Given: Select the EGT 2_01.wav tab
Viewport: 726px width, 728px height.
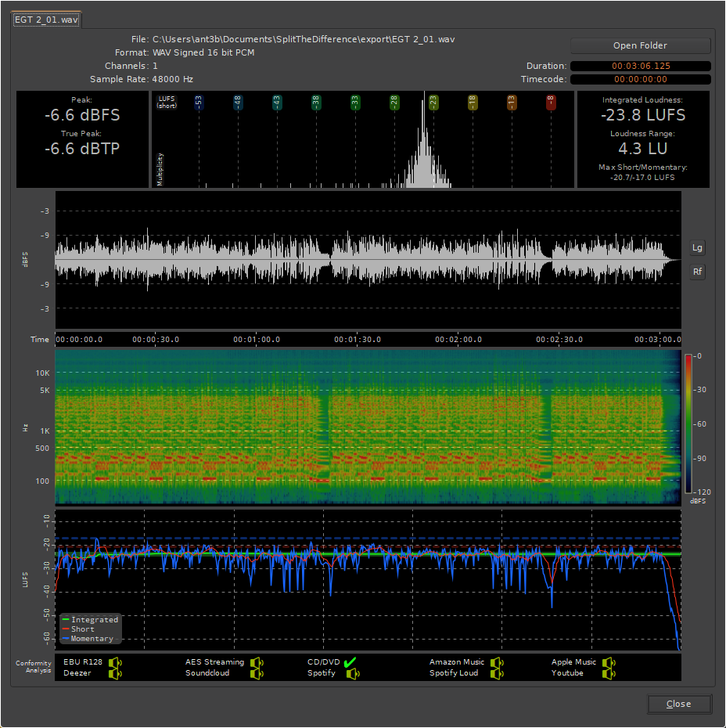Looking at the screenshot, I should (46, 20).
